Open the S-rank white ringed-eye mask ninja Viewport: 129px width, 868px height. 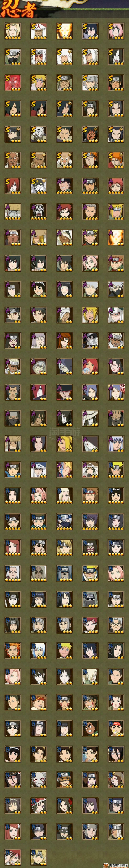point(38,134)
